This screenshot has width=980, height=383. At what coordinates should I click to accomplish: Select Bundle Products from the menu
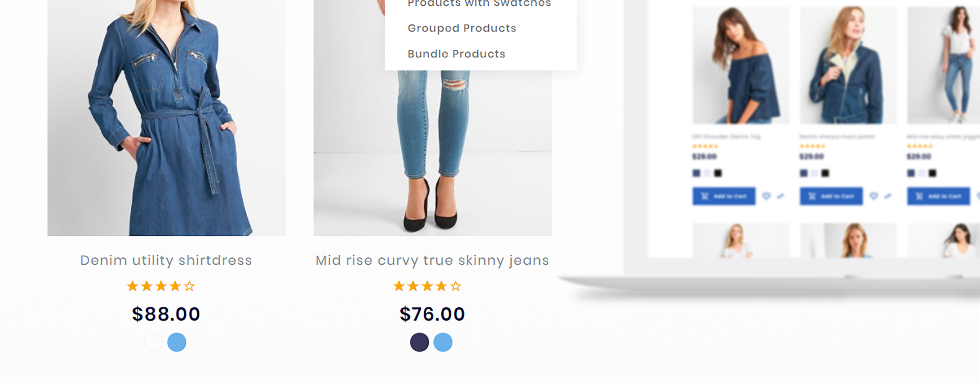[456, 54]
